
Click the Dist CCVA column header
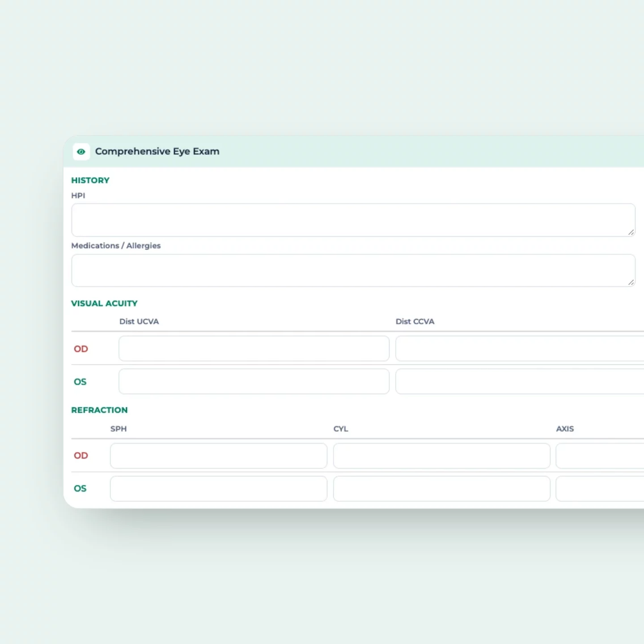click(x=415, y=322)
